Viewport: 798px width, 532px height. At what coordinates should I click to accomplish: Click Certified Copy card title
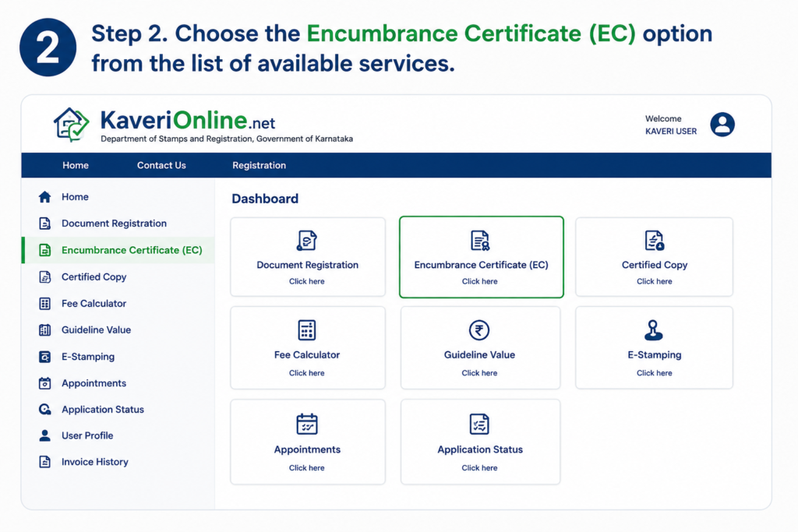[655, 265]
